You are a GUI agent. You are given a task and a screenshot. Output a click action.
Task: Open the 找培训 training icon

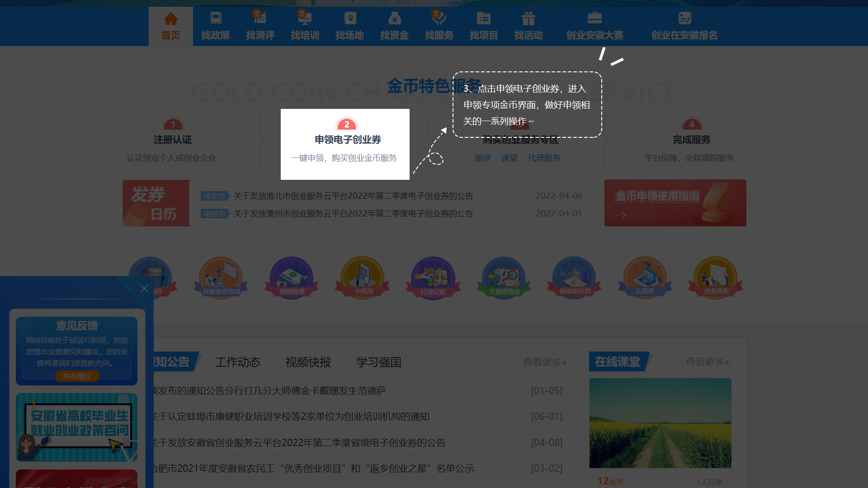pos(304,17)
